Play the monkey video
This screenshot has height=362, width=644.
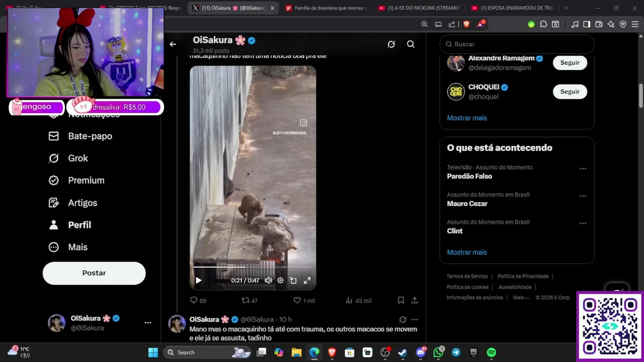(x=198, y=281)
